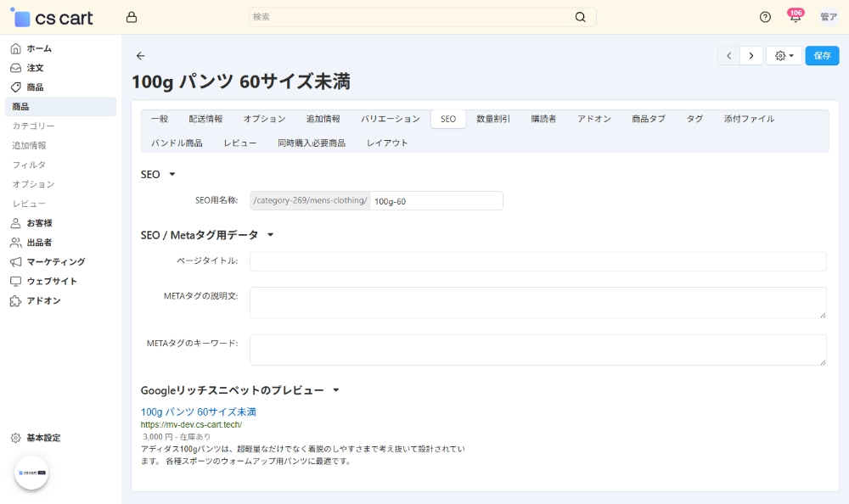Open the help question mark icon
The height and width of the screenshot is (504, 849).
tap(765, 17)
